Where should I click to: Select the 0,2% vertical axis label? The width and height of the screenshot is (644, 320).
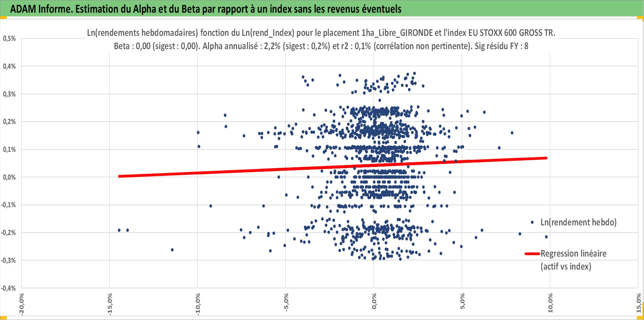pos(9,122)
